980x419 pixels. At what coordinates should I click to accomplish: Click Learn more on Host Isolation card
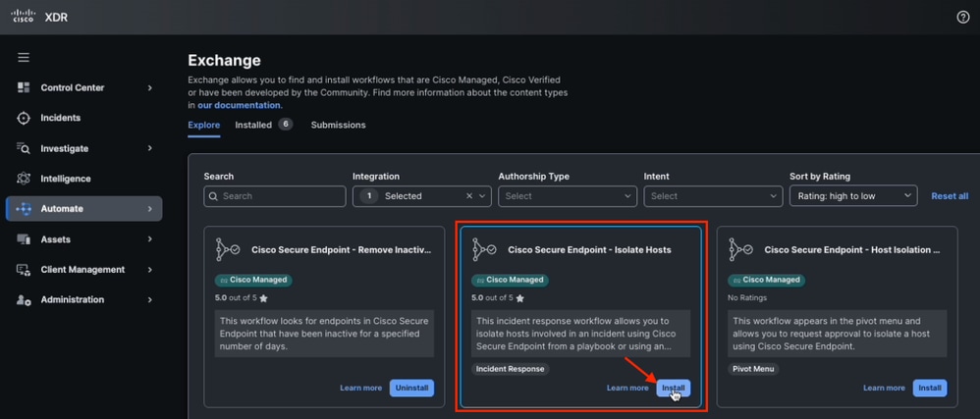884,388
